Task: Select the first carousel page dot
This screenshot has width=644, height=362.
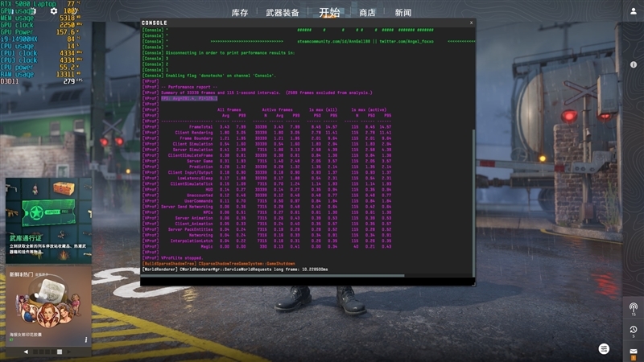Action: click(x=35, y=352)
